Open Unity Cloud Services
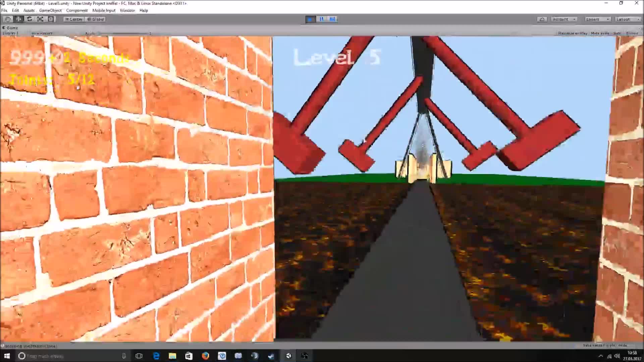 (x=542, y=19)
